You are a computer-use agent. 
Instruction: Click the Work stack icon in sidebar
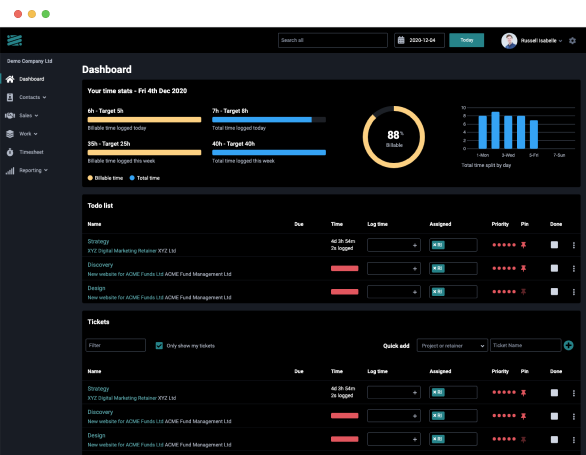pos(10,134)
